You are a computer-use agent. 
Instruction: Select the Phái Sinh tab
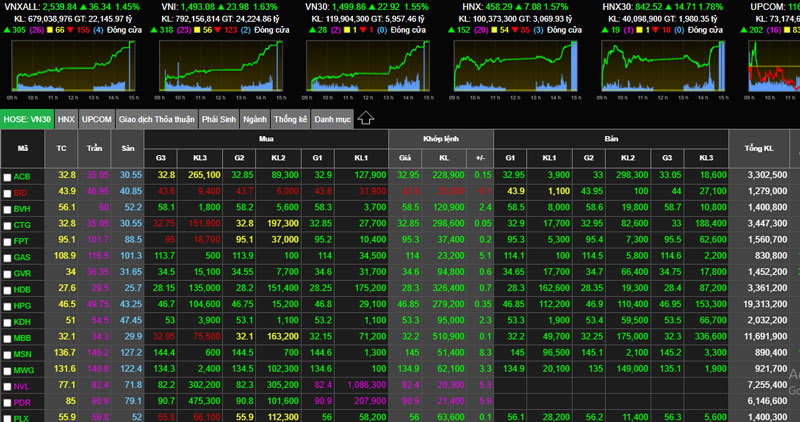[x=218, y=119]
